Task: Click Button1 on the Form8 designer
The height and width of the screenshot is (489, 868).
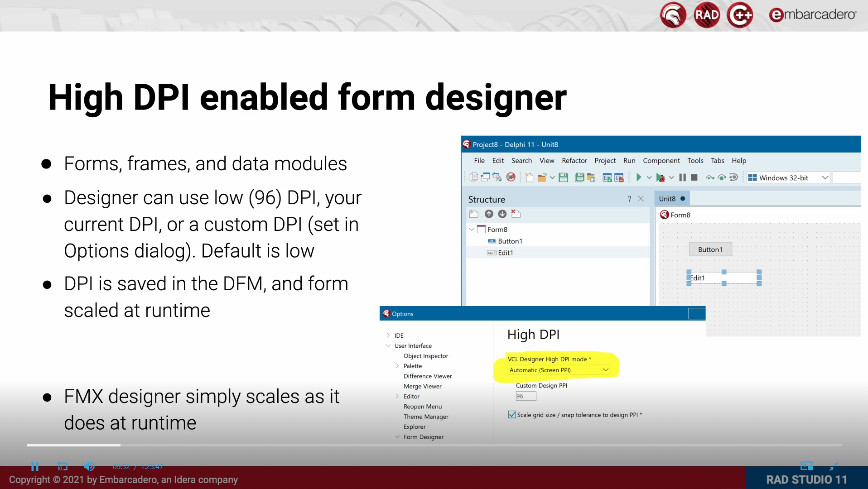Action: coord(710,249)
